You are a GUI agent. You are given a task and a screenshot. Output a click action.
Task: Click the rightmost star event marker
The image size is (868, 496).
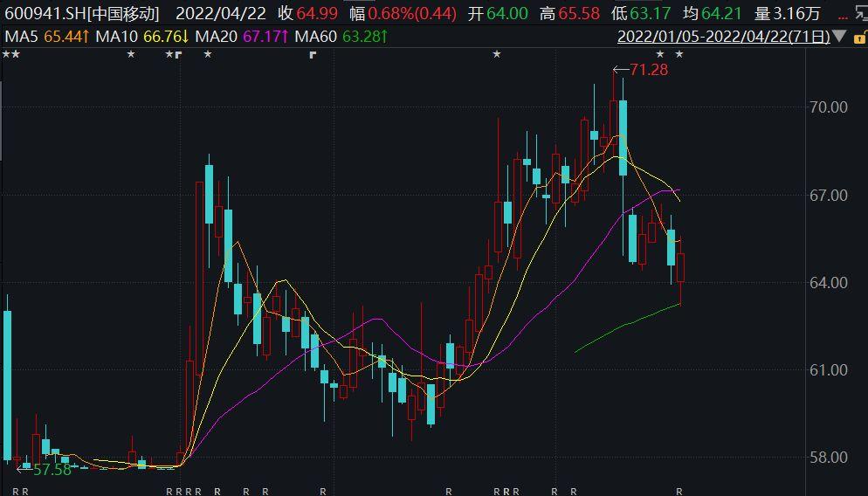tap(679, 55)
